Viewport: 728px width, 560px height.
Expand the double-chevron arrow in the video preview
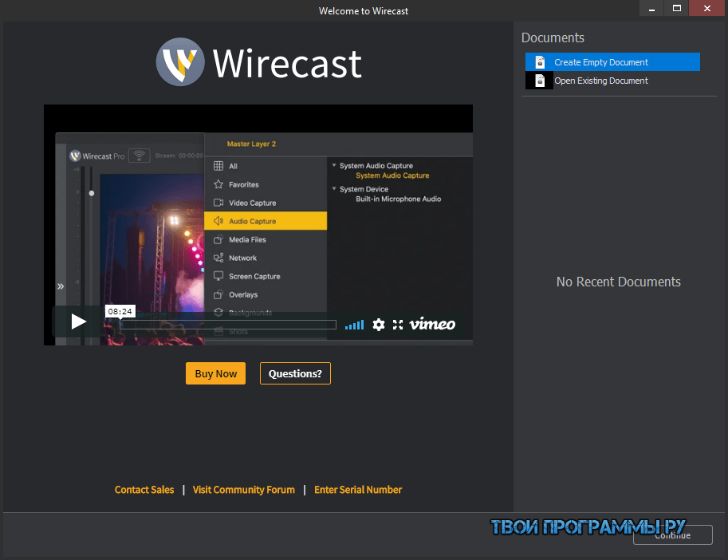(x=60, y=286)
